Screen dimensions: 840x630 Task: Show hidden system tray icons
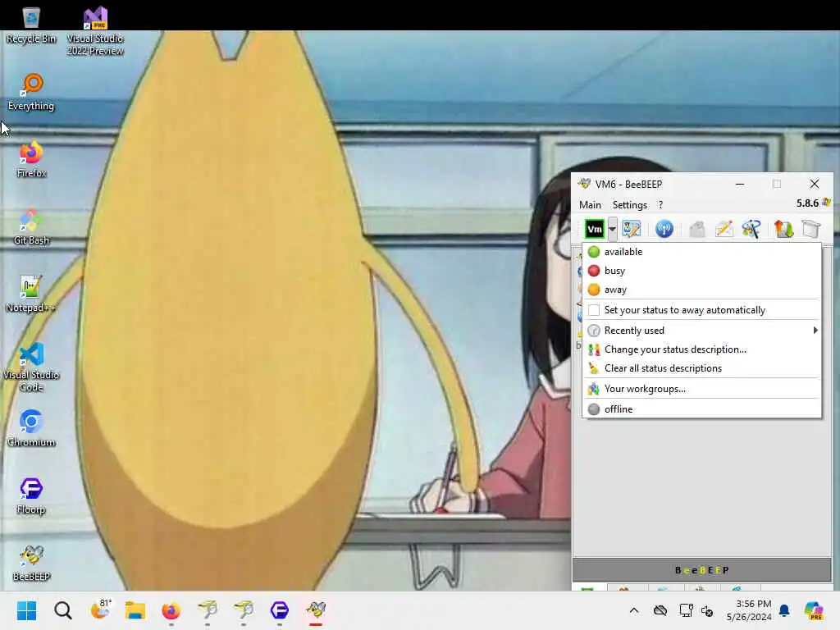(634, 610)
